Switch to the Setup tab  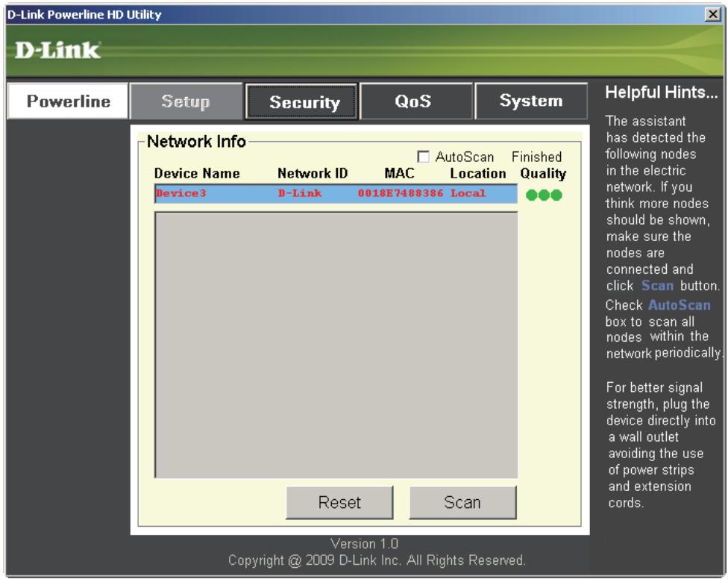pyautogui.click(x=186, y=101)
